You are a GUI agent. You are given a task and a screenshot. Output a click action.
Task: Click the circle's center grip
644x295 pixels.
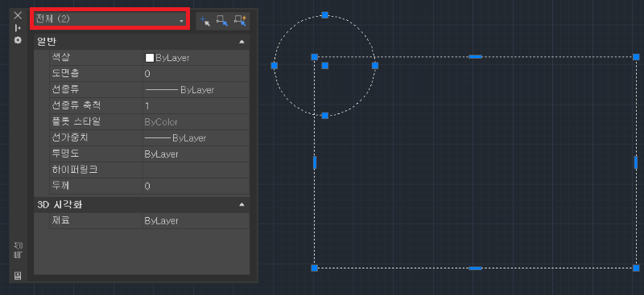pos(325,66)
